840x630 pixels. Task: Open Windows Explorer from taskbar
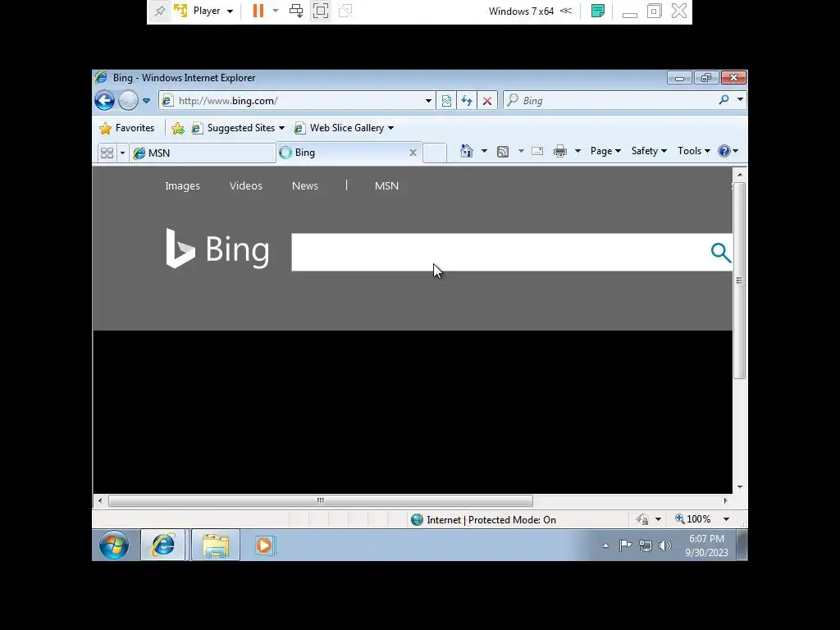[x=216, y=546]
